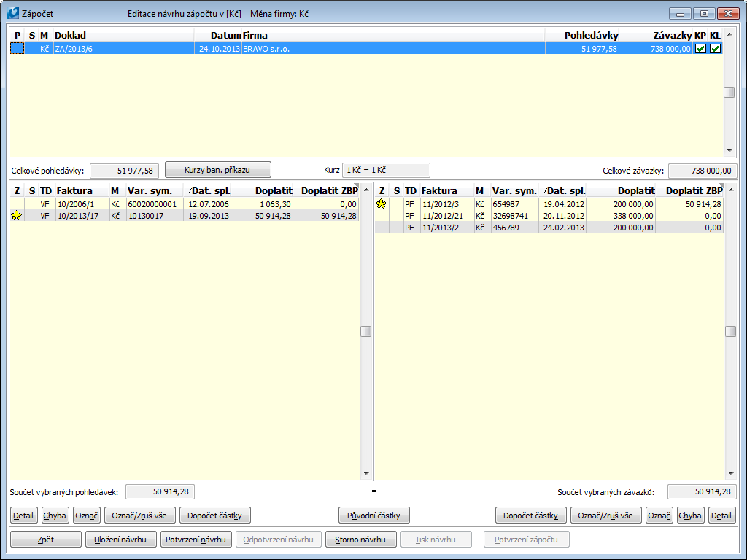Click receivables list scrollbar thumb
The width and height of the screenshot is (747, 560).
[x=366, y=332]
